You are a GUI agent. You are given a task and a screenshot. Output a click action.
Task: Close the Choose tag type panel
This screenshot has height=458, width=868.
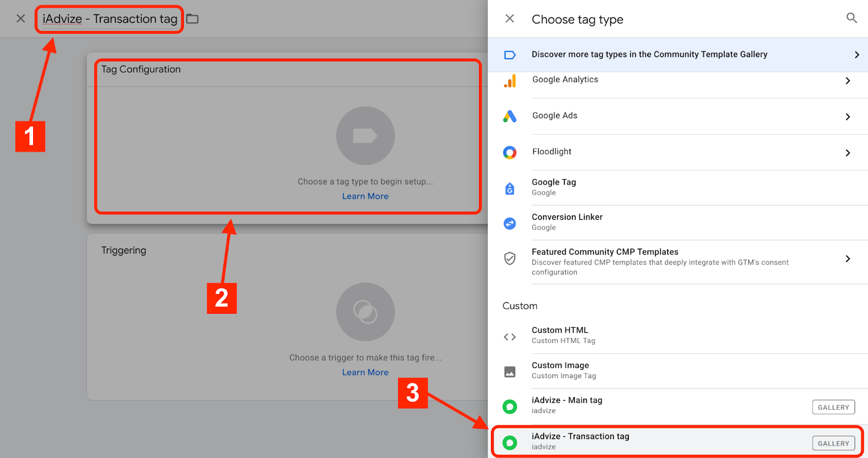pos(510,18)
